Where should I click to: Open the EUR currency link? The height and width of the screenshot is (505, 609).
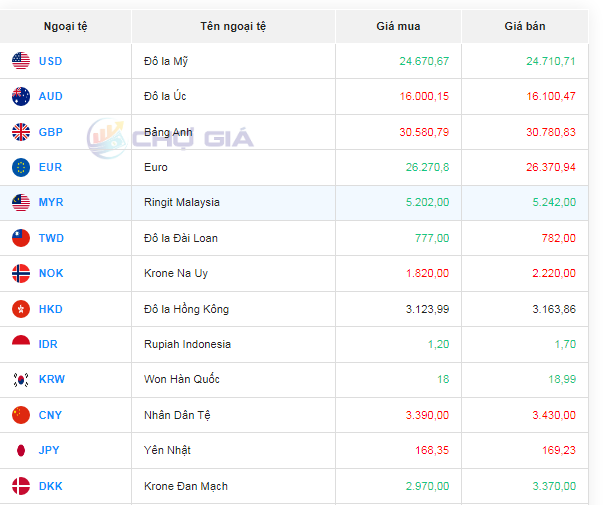(50, 167)
